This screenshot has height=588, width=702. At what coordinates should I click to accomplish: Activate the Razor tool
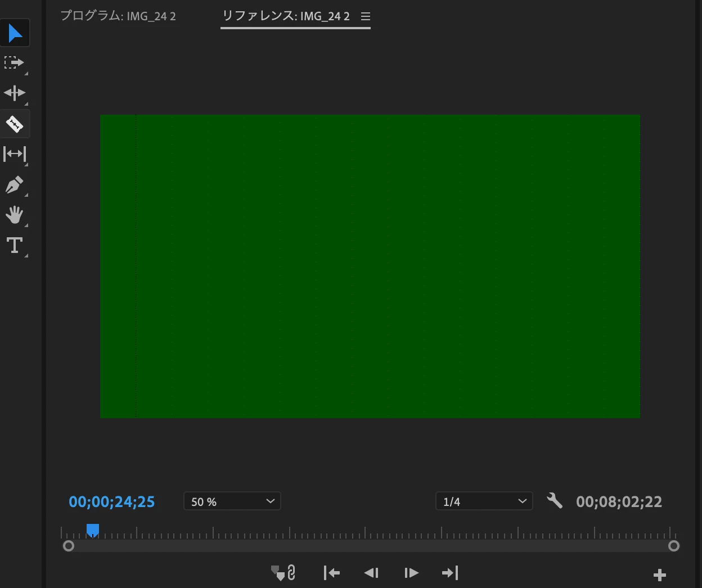tap(15, 124)
